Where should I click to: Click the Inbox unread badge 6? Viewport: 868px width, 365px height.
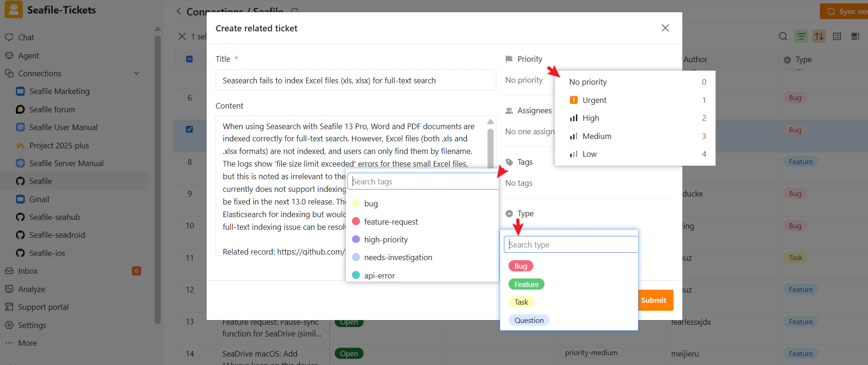point(136,271)
